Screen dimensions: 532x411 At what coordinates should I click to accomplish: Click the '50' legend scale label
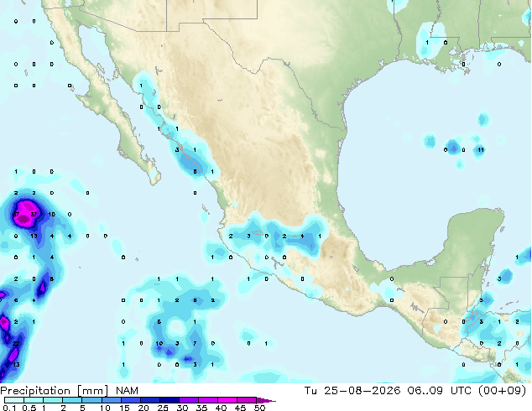(259, 408)
